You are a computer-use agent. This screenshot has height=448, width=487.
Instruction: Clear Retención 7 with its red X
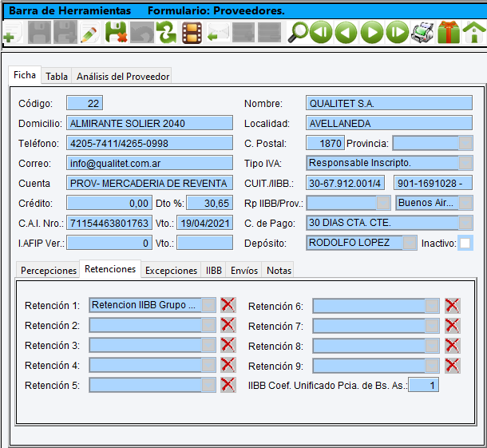click(453, 326)
